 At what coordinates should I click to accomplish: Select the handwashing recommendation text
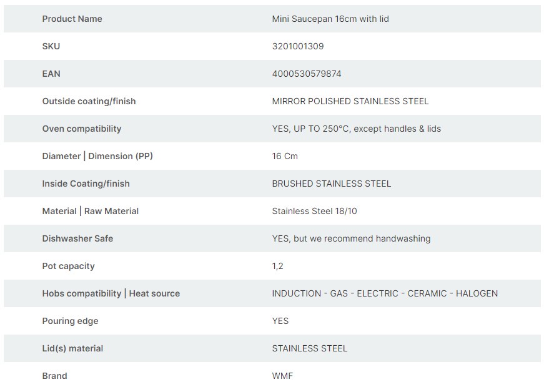point(351,238)
